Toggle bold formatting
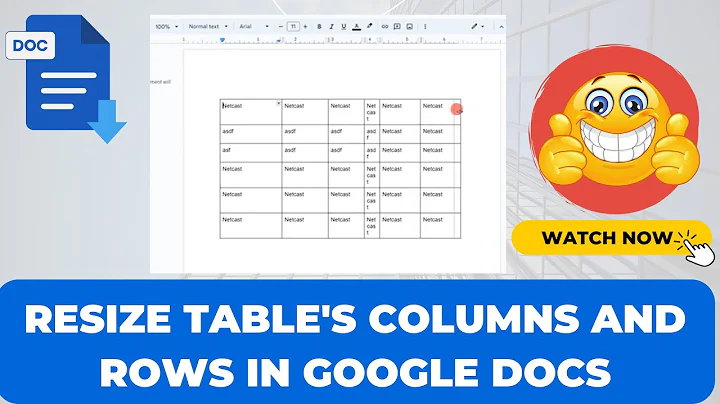Image resolution: width=720 pixels, height=404 pixels. 319,27
